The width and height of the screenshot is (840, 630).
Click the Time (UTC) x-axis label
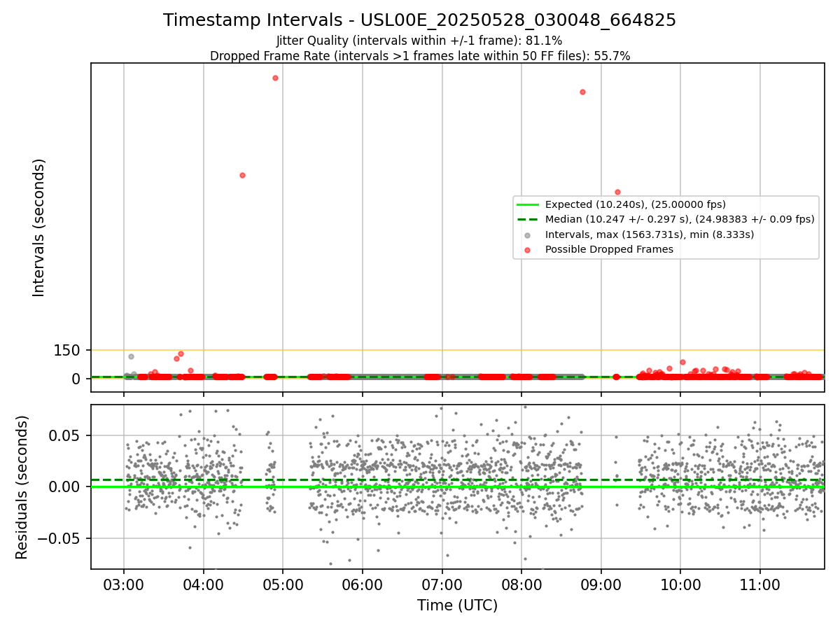pos(457,605)
